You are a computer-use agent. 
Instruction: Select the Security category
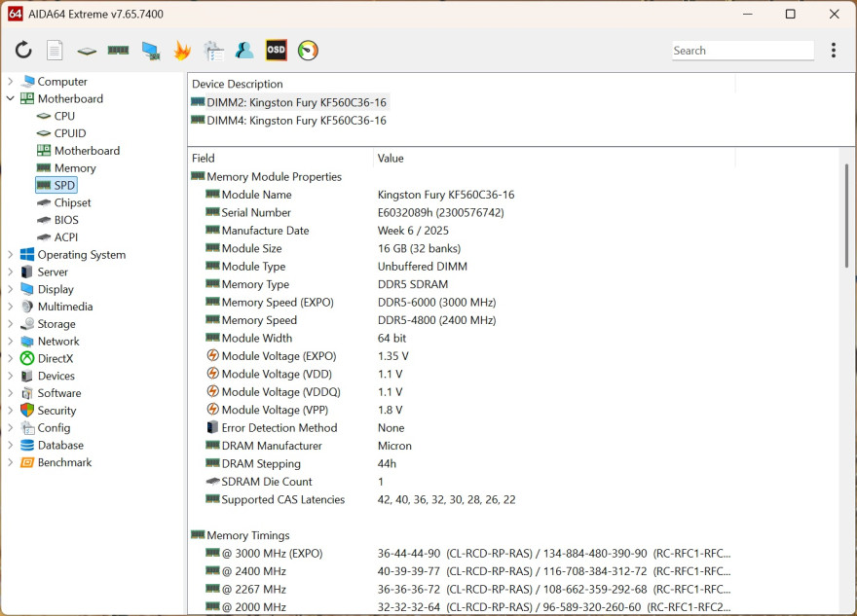(48, 411)
